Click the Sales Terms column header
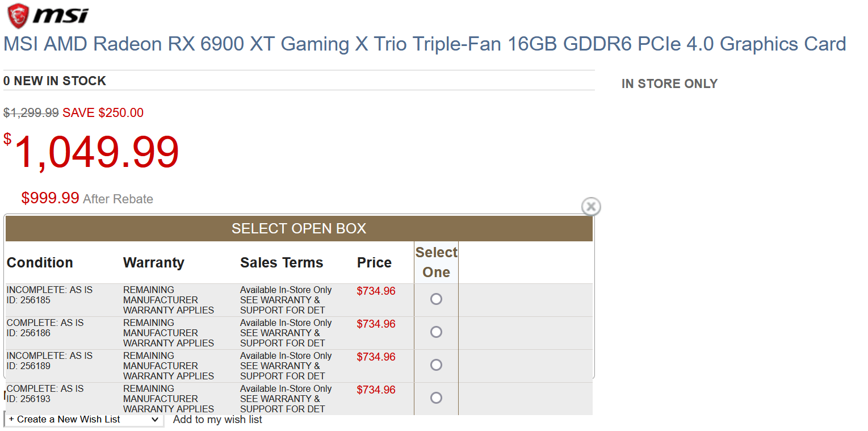Viewport: 868px width, 431px height. click(282, 263)
